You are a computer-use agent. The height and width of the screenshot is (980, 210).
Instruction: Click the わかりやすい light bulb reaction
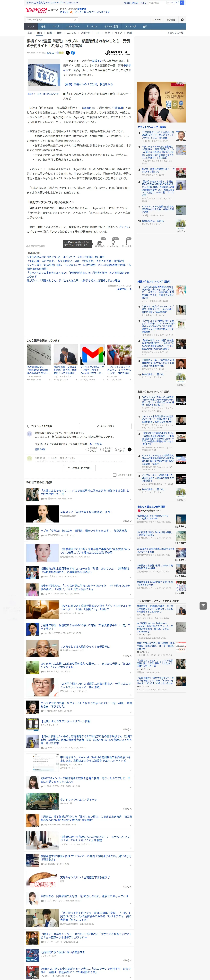point(113,243)
